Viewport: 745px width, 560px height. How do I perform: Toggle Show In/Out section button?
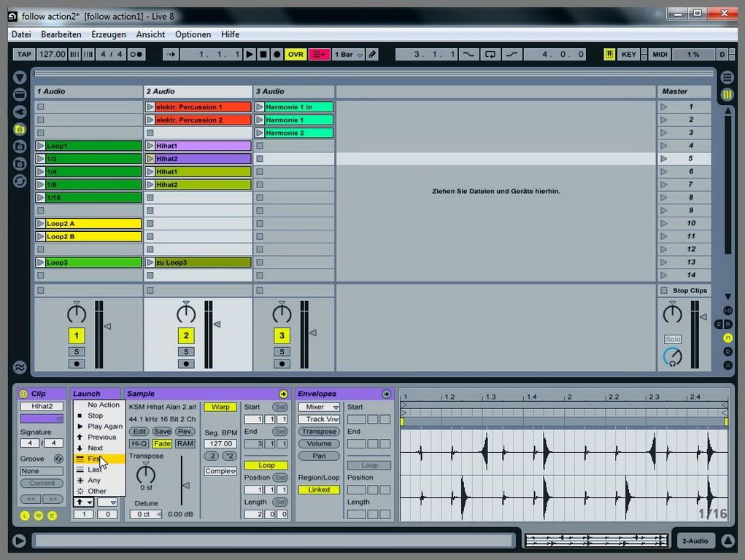727,310
